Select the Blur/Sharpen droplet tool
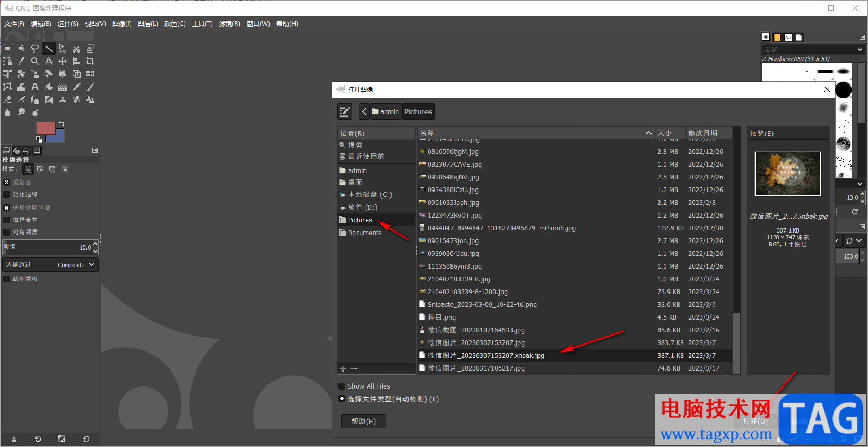 7,112
